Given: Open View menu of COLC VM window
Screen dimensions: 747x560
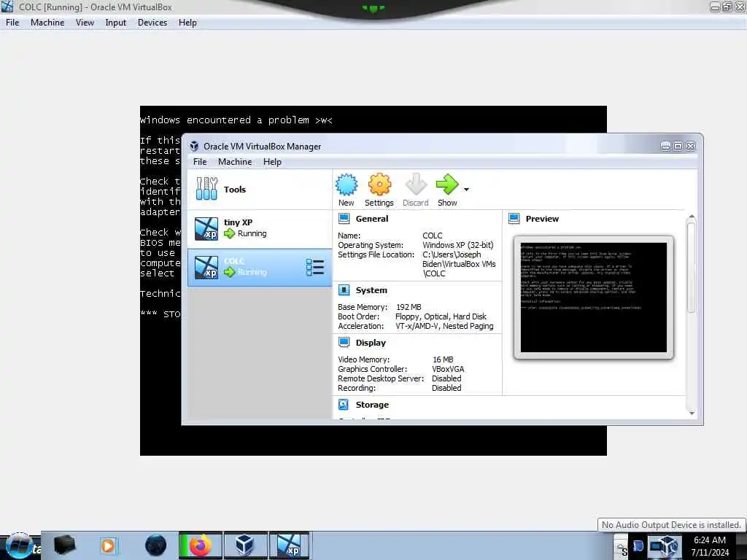Looking at the screenshot, I should [x=85, y=23].
